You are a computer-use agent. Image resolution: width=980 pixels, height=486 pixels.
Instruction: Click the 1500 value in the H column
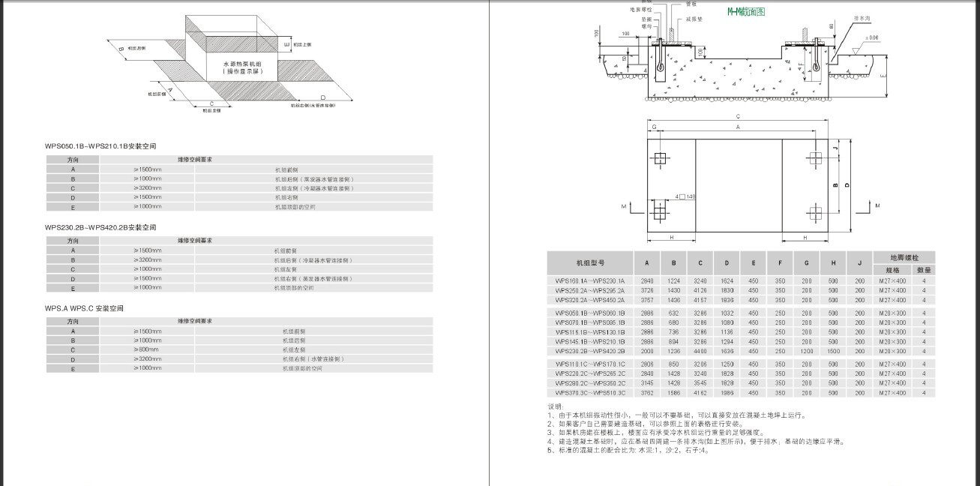pos(834,351)
